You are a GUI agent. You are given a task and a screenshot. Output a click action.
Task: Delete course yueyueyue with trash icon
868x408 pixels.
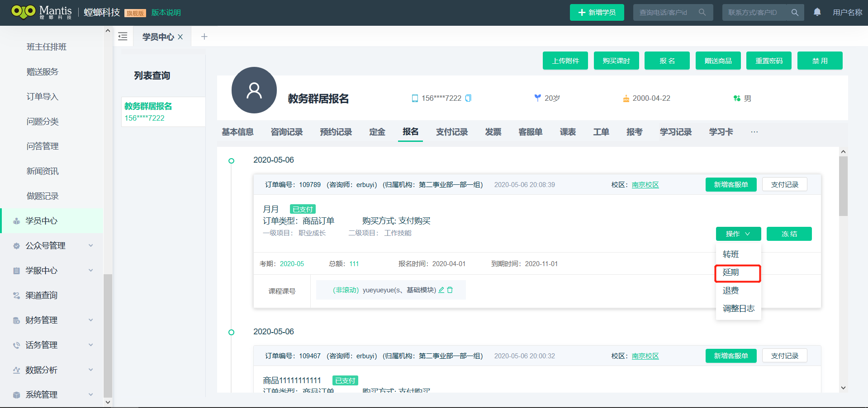coord(450,290)
